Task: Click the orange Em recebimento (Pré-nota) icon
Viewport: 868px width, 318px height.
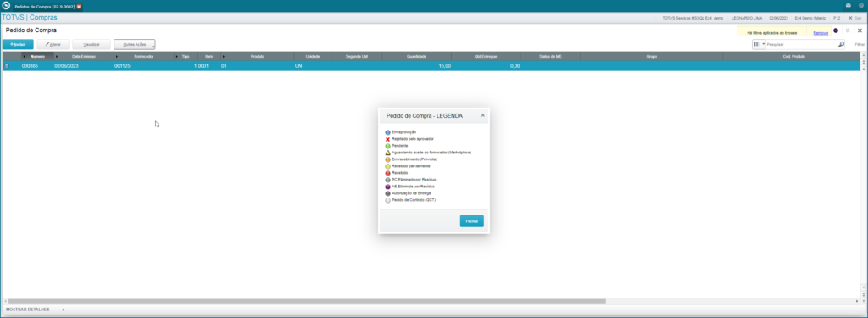Action: pos(387,159)
